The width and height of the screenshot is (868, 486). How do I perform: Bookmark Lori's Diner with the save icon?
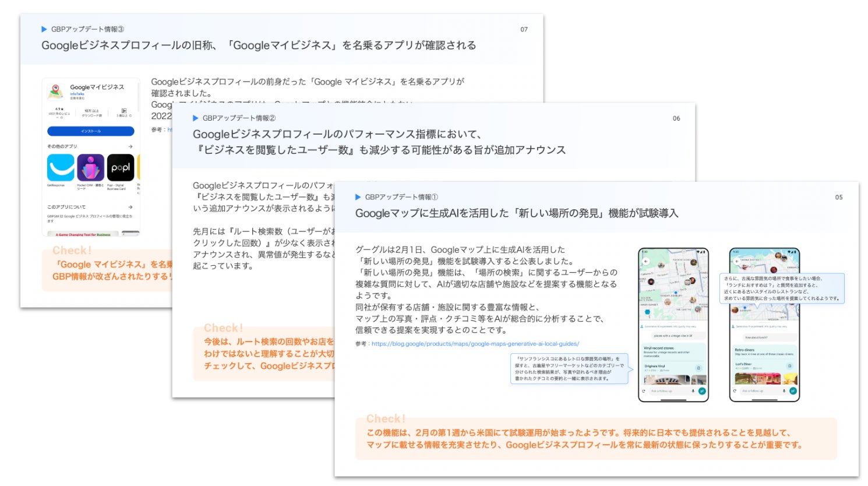point(789,366)
